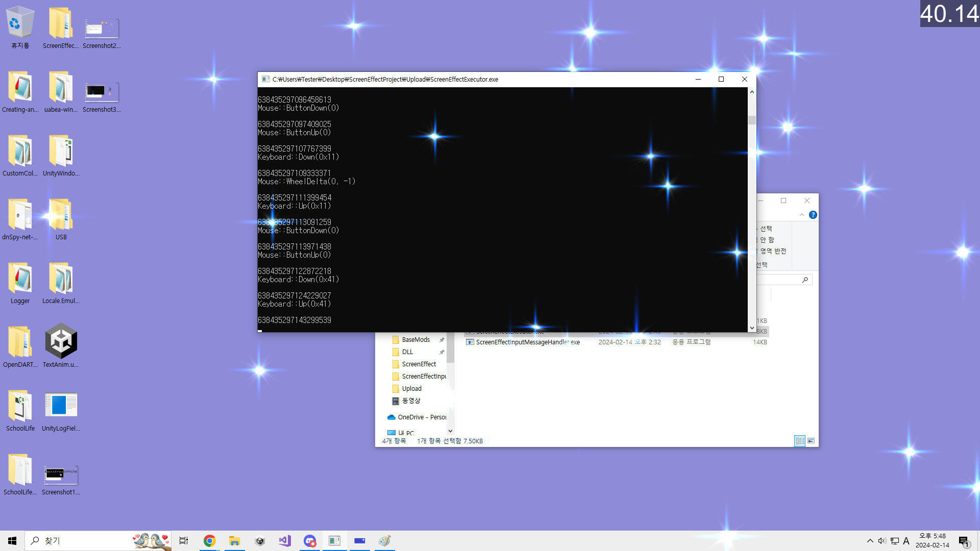
Task: Open Unity Hub from the taskbar
Action: 260,540
